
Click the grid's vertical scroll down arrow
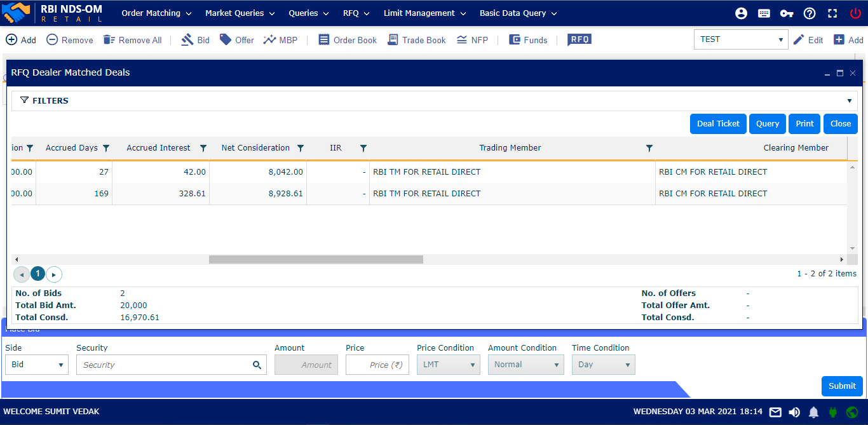(x=853, y=248)
